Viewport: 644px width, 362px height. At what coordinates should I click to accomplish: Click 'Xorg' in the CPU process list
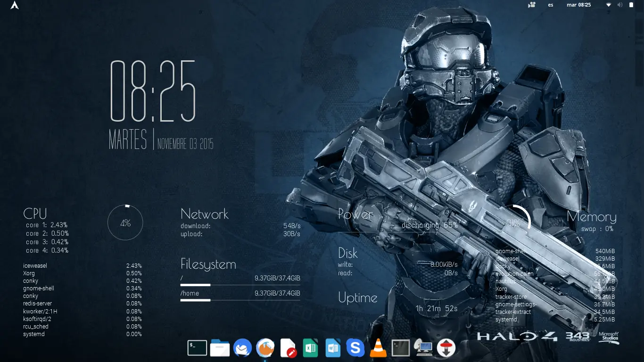click(x=29, y=273)
